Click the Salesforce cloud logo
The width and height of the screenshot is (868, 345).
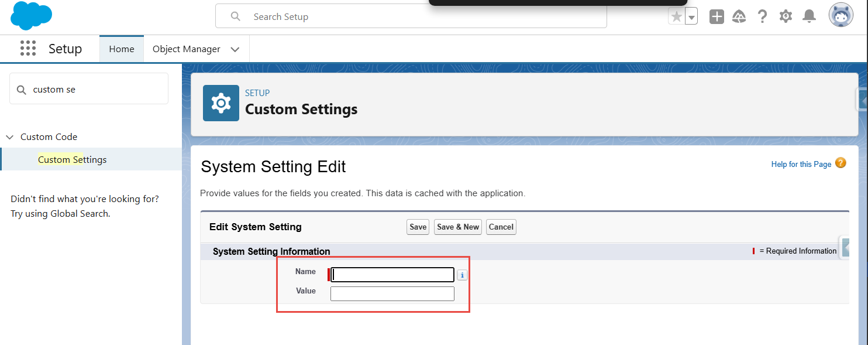click(31, 16)
